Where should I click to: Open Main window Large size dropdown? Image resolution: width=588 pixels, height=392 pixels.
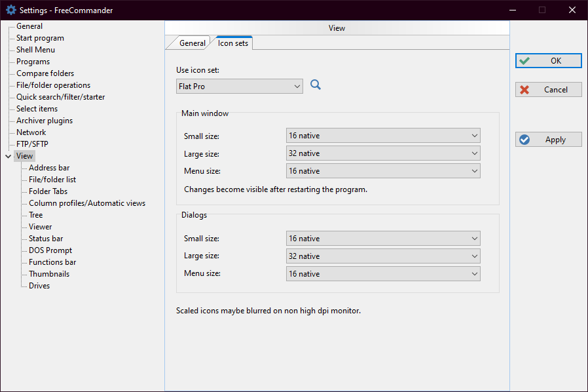383,153
